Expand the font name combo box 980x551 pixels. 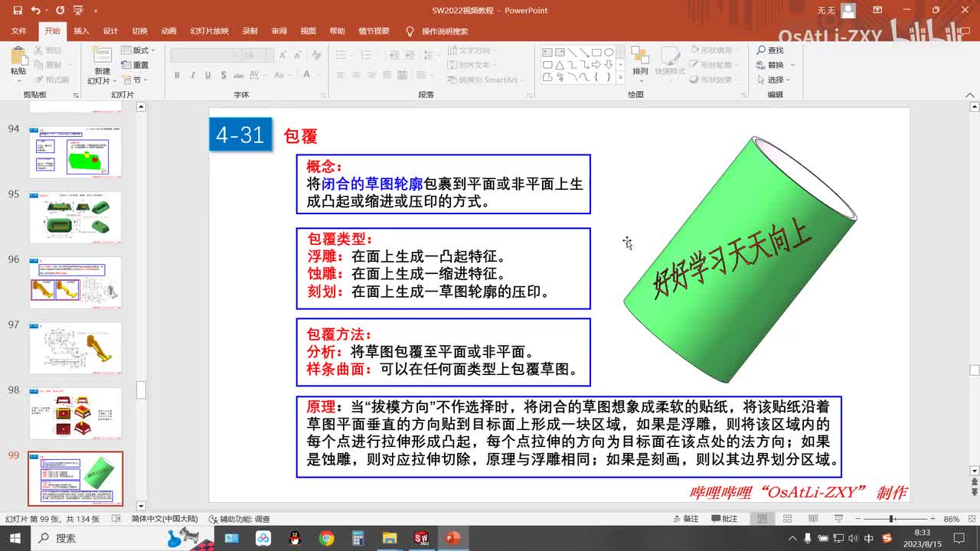(x=237, y=56)
